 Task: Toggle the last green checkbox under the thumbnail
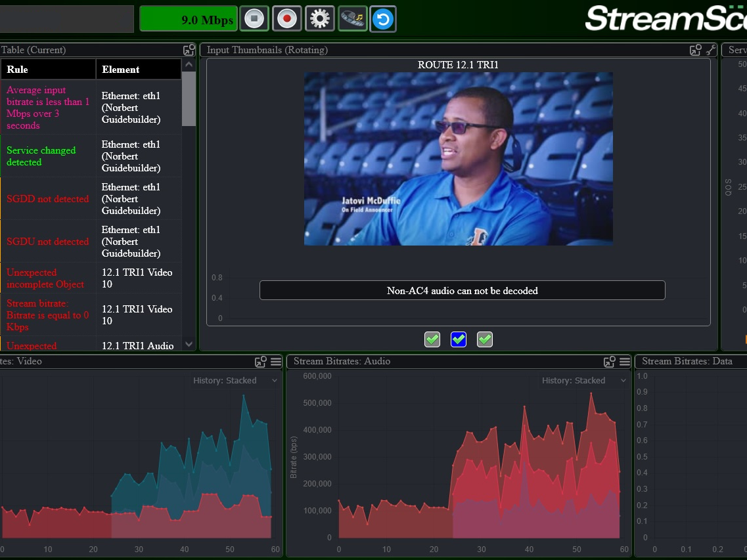pos(484,339)
